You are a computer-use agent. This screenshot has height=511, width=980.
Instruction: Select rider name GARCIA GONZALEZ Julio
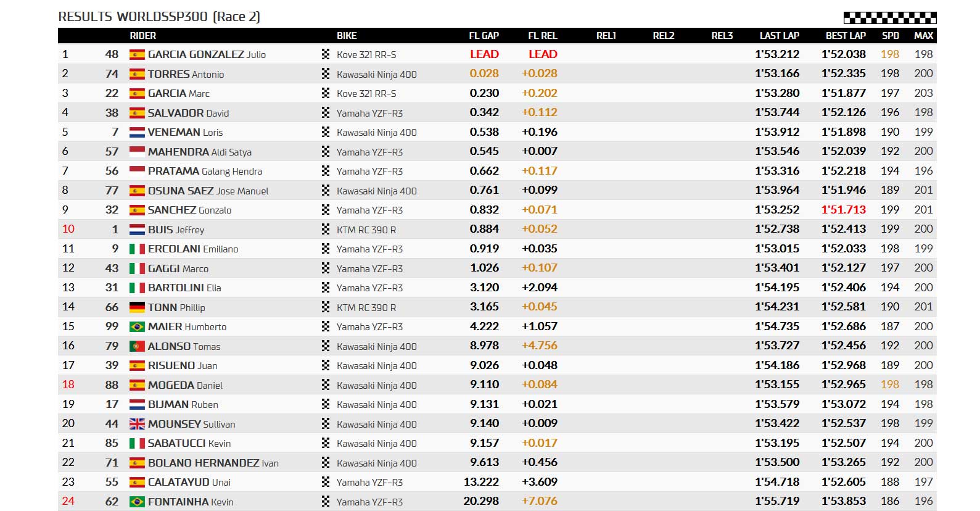(x=207, y=54)
